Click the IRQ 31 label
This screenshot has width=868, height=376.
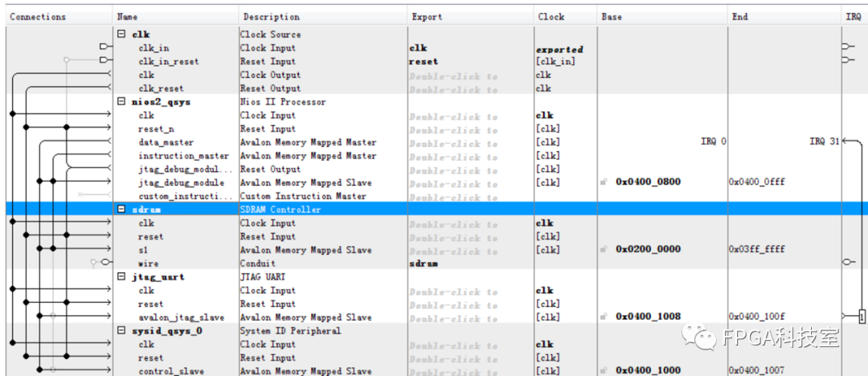point(825,141)
